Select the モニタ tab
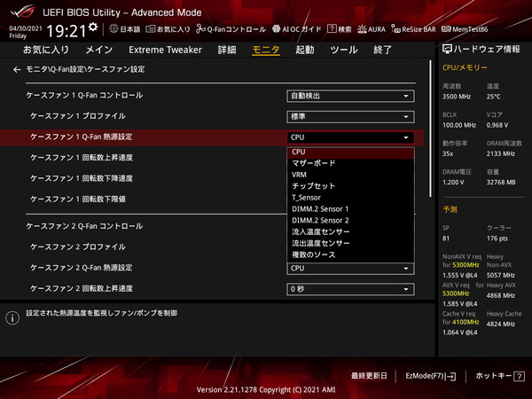Image resolution: width=532 pixels, height=399 pixels. (266, 50)
